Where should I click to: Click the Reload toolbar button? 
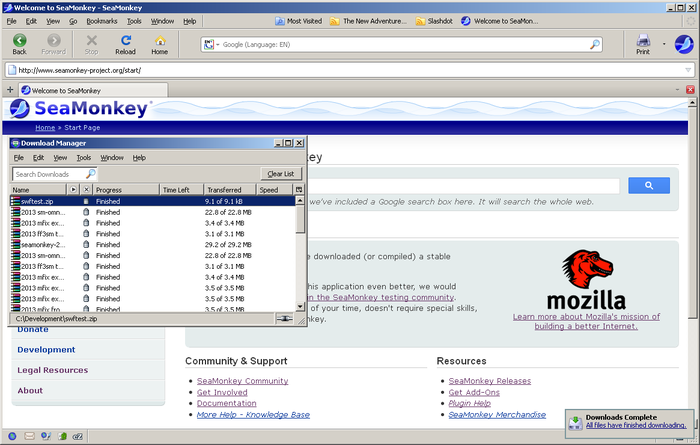pyautogui.click(x=125, y=44)
